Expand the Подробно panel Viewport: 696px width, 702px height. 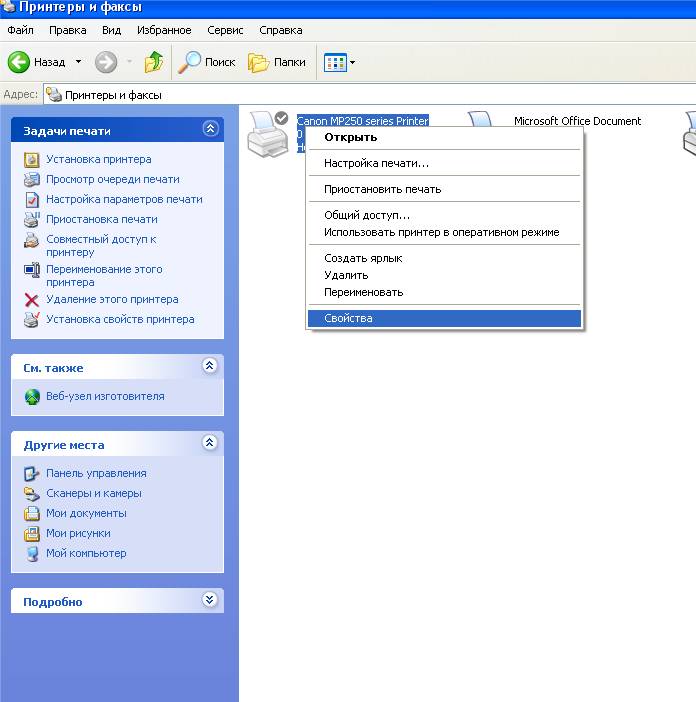tap(209, 600)
